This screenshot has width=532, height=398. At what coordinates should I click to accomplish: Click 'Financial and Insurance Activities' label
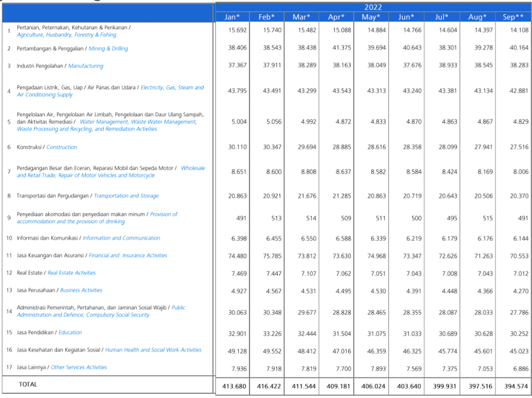point(128,256)
